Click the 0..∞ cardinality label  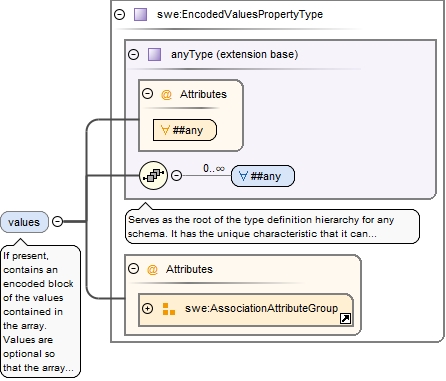214,168
